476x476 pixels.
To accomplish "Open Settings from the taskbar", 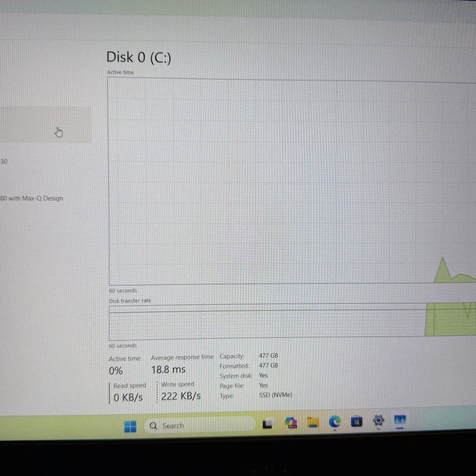I will [378, 421].
